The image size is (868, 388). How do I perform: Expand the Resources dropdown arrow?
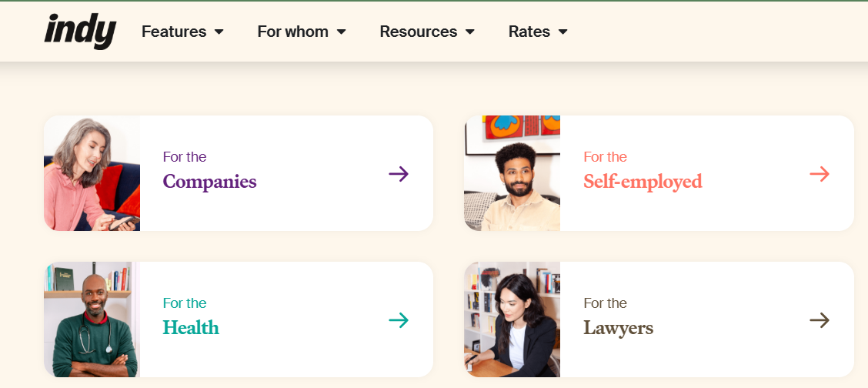click(470, 32)
